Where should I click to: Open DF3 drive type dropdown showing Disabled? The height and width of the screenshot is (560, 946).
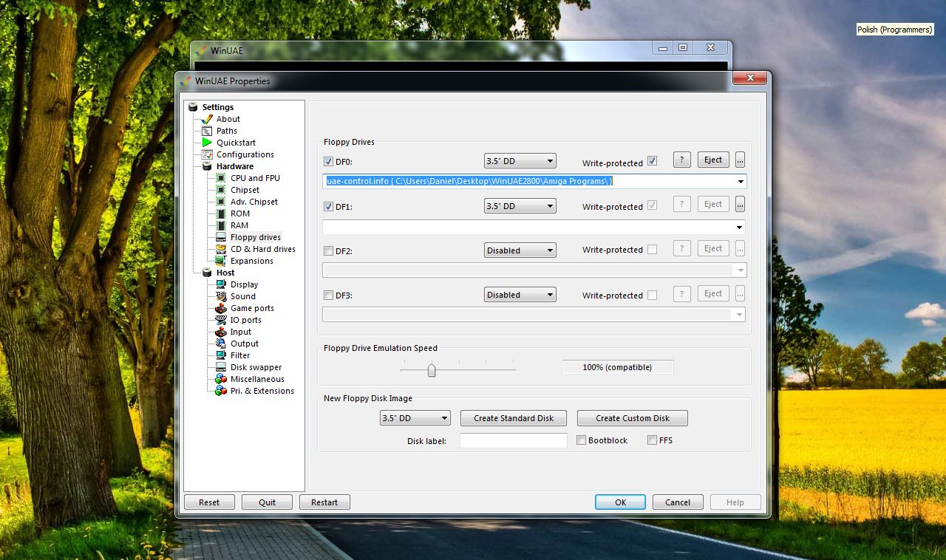tap(520, 295)
